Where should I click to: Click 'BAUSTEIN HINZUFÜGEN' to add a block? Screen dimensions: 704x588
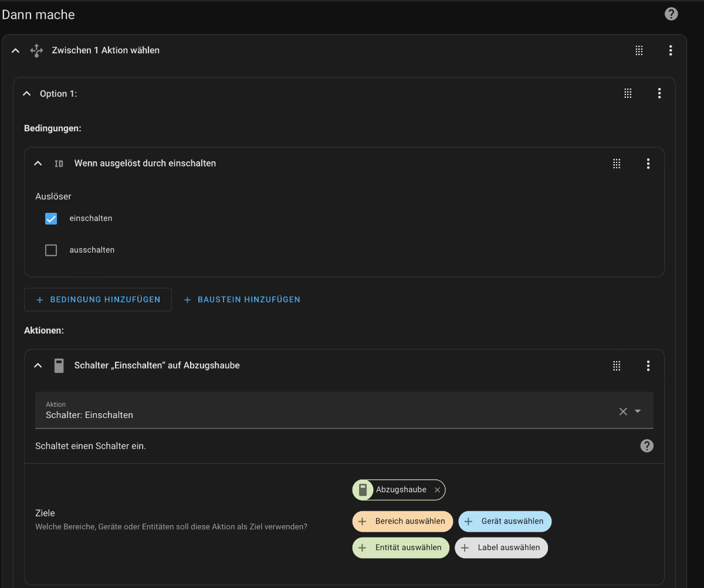pos(242,300)
